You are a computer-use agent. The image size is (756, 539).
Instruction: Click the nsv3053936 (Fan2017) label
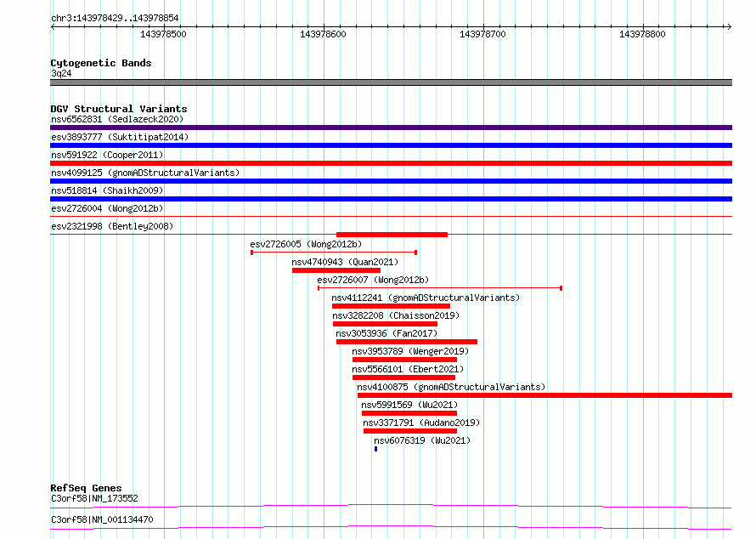click(386, 333)
